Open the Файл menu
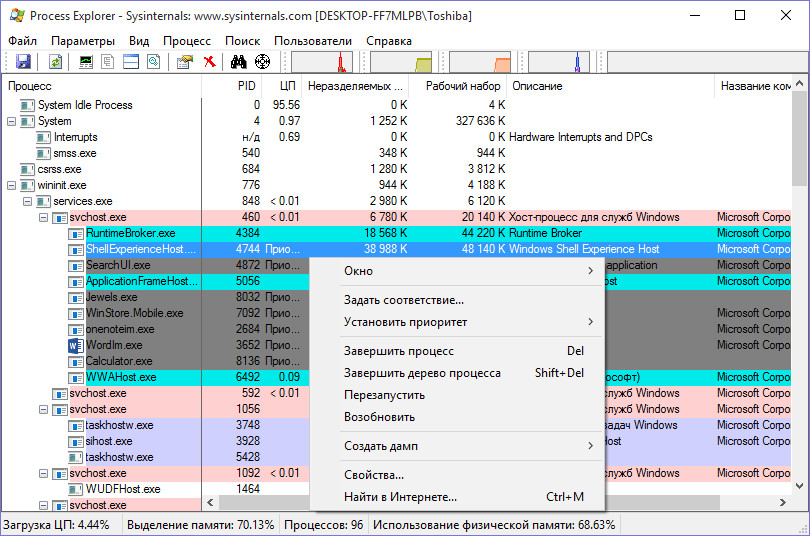 pos(22,41)
